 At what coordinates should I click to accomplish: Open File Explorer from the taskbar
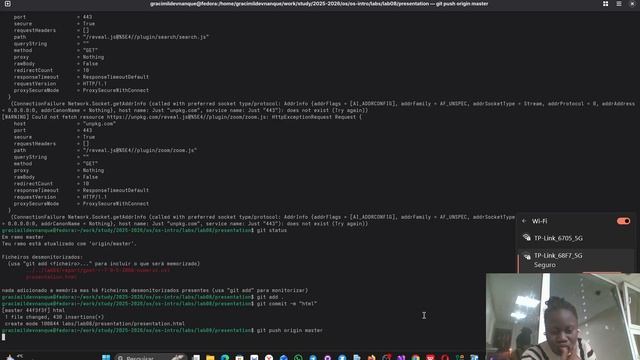(x=210, y=357)
